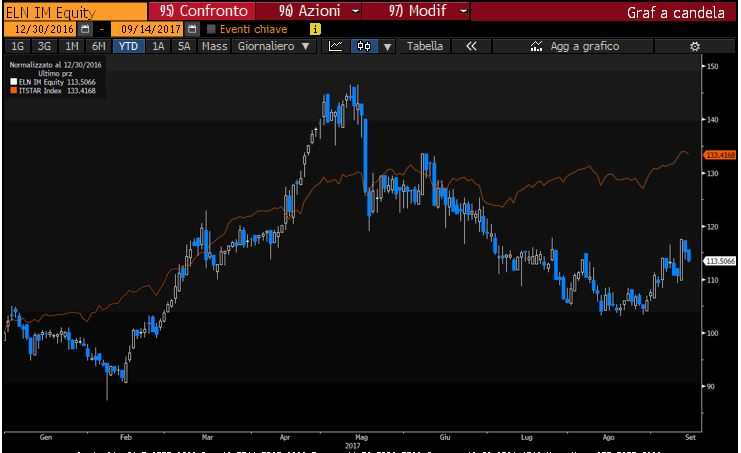
Task: Select the YTD time range
Action: click(128, 46)
